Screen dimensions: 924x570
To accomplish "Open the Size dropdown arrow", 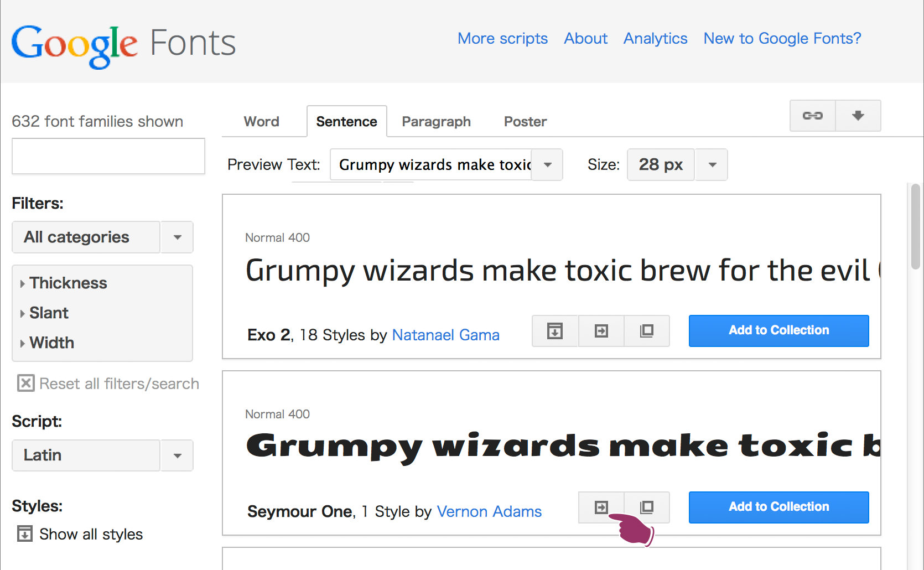I will pos(712,165).
